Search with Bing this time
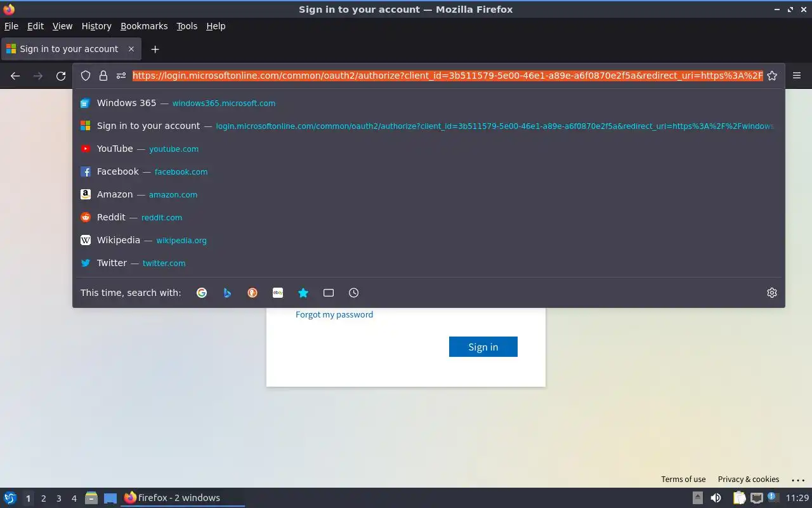The height and width of the screenshot is (508, 812). point(227,293)
